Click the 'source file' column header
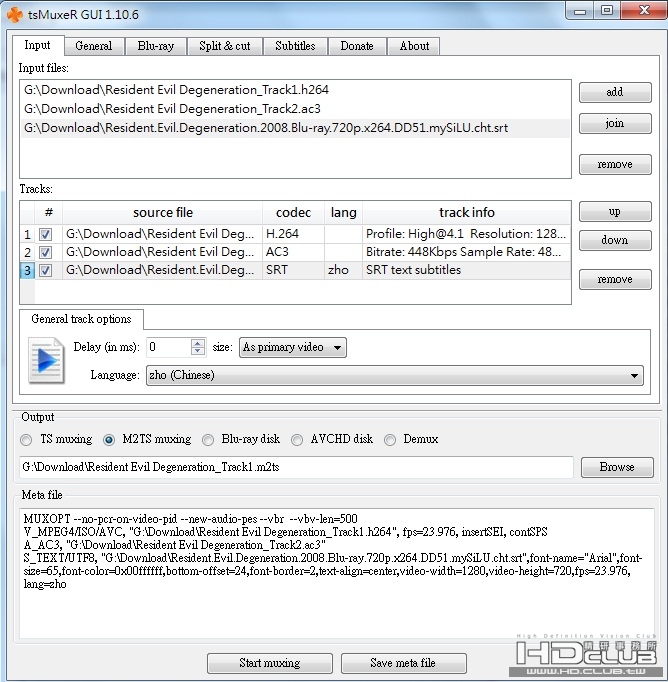This screenshot has height=682, width=668. pos(163,213)
